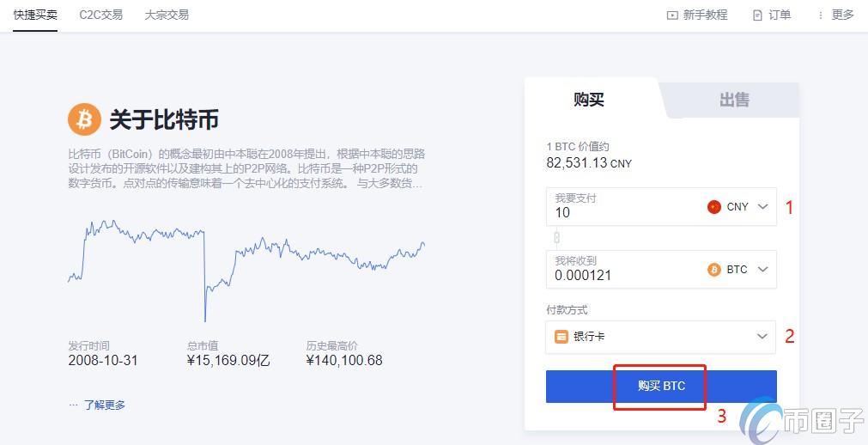Click the swap icon between input fields

[x=557, y=238]
